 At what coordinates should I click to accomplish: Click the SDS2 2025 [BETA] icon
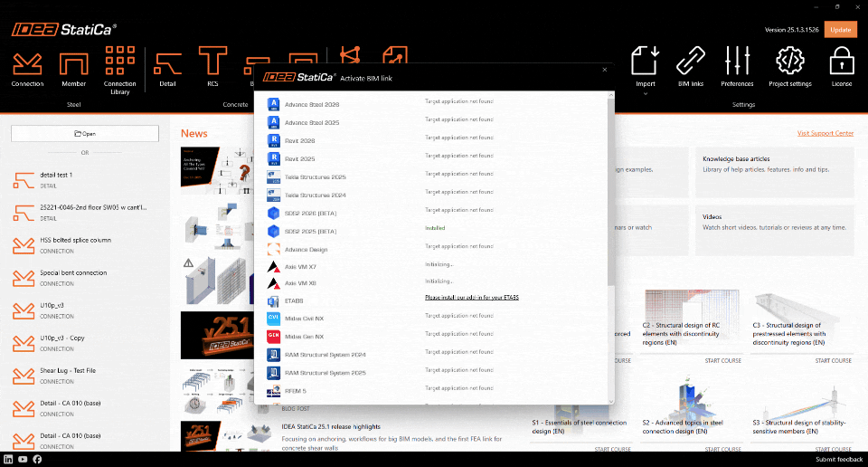(x=273, y=231)
